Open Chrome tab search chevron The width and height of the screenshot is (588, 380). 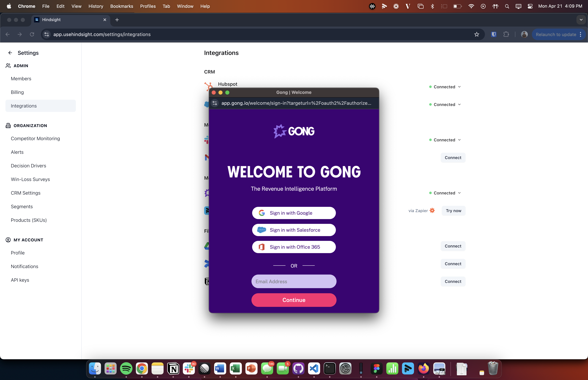[x=581, y=20]
